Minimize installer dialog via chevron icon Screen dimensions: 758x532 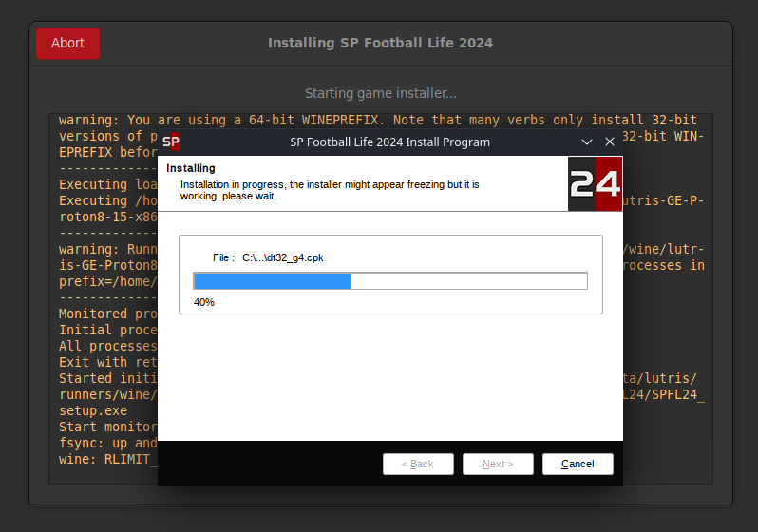587,142
